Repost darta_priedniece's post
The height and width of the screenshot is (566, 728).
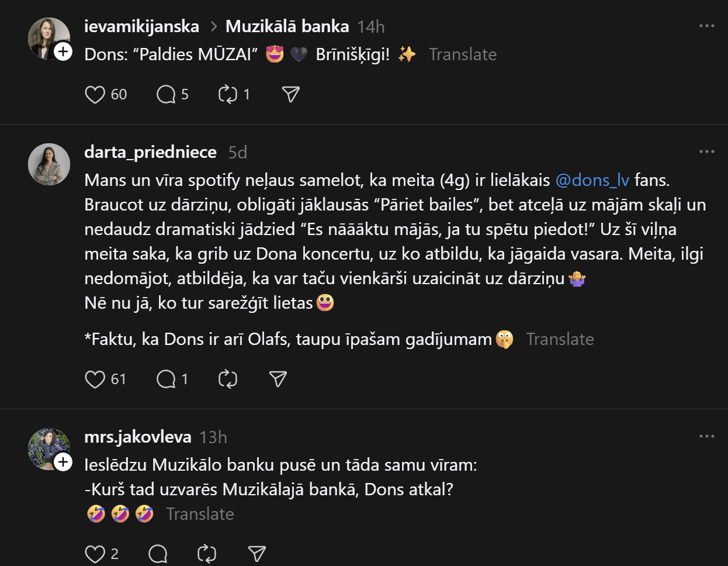click(x=227, y=379)
